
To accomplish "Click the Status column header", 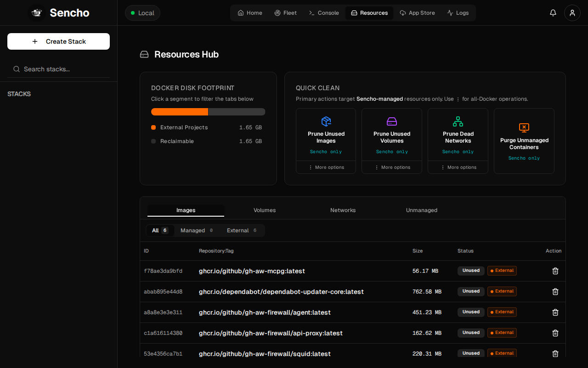I will point(465,251).
